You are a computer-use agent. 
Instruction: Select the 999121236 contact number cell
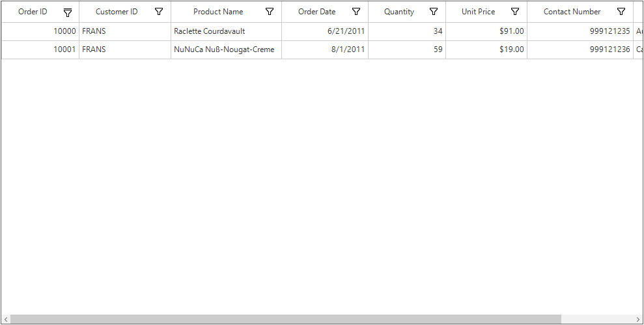(x=580, y=49)
